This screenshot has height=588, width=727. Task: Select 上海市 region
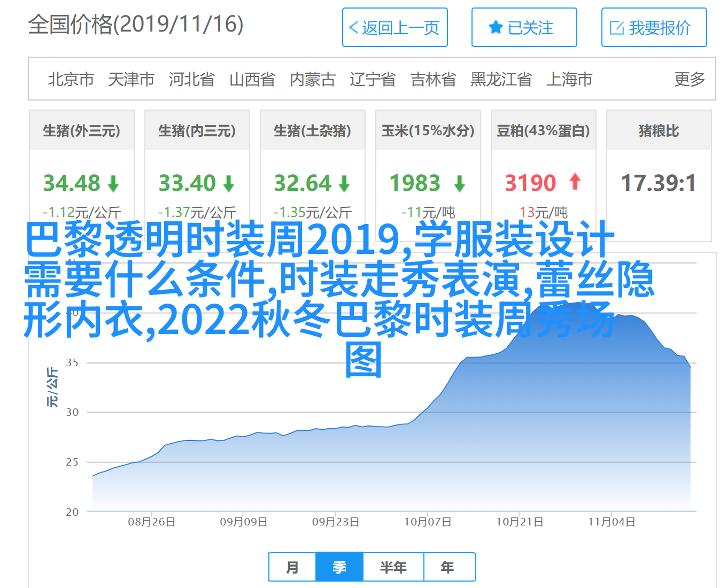click(x=569, y=79)
